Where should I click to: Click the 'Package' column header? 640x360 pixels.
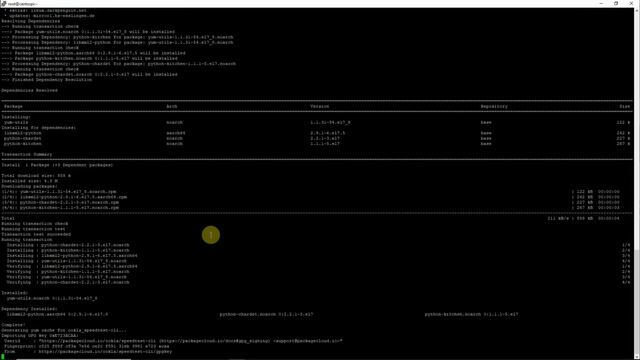13,106
